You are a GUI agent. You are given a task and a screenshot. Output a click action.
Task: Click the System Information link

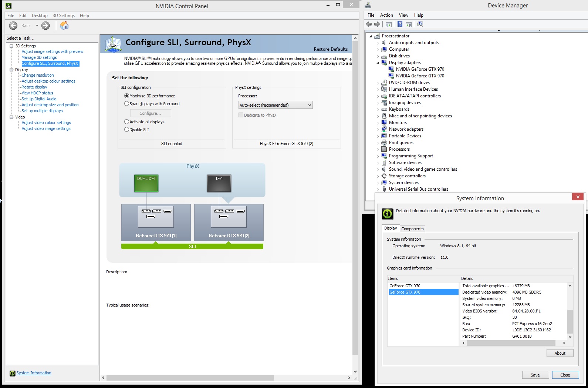coord(34,373)
